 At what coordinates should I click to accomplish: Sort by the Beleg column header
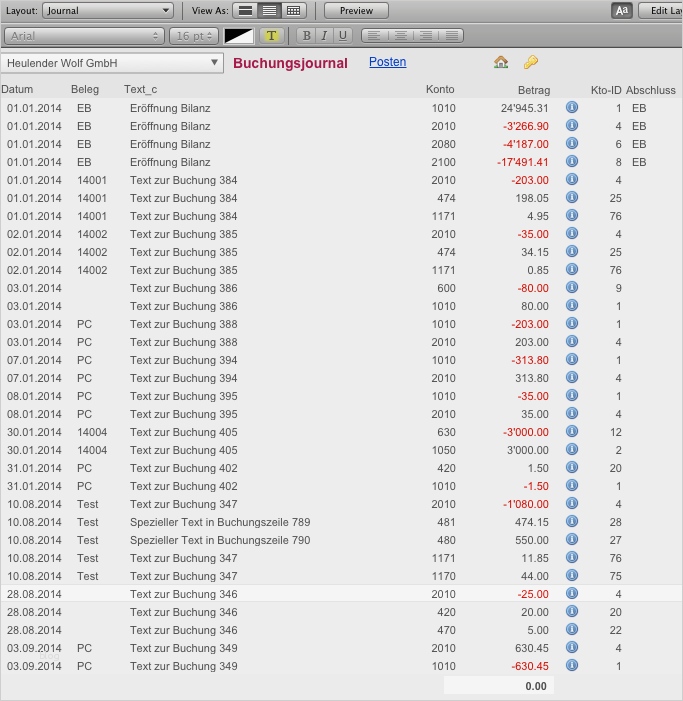pyautogui.click(x=85, y=89)
